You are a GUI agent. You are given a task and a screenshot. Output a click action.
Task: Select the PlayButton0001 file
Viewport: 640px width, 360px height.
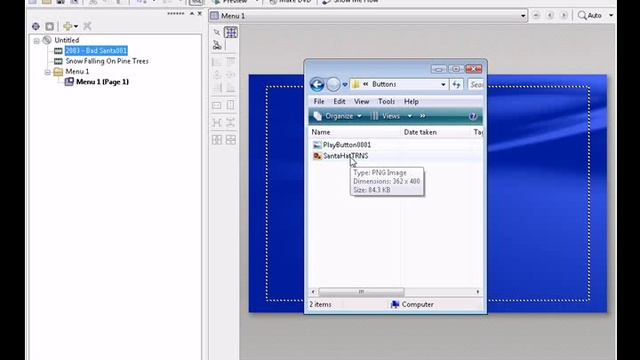347,145
